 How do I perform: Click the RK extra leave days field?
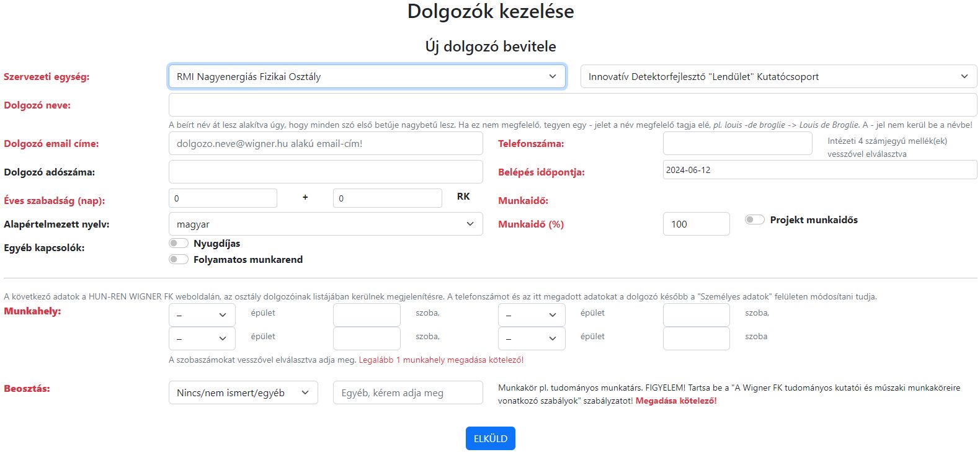[x=387, y=198]
